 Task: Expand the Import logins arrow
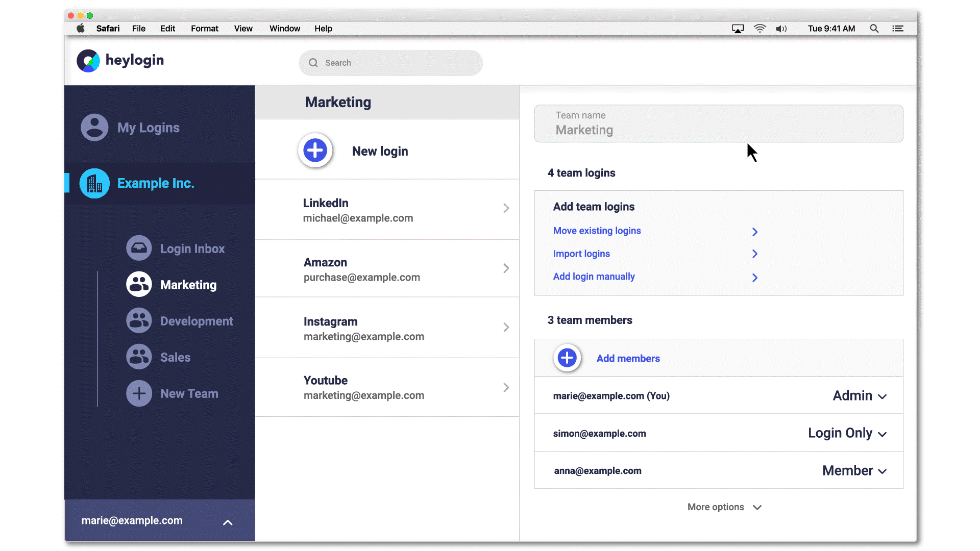[755, 254]
